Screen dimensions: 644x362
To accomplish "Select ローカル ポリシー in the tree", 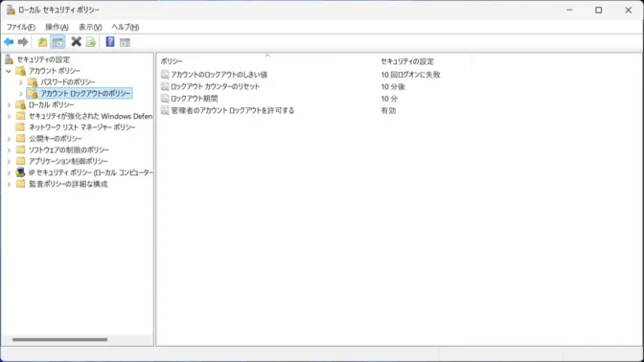I will coord(51,104).
